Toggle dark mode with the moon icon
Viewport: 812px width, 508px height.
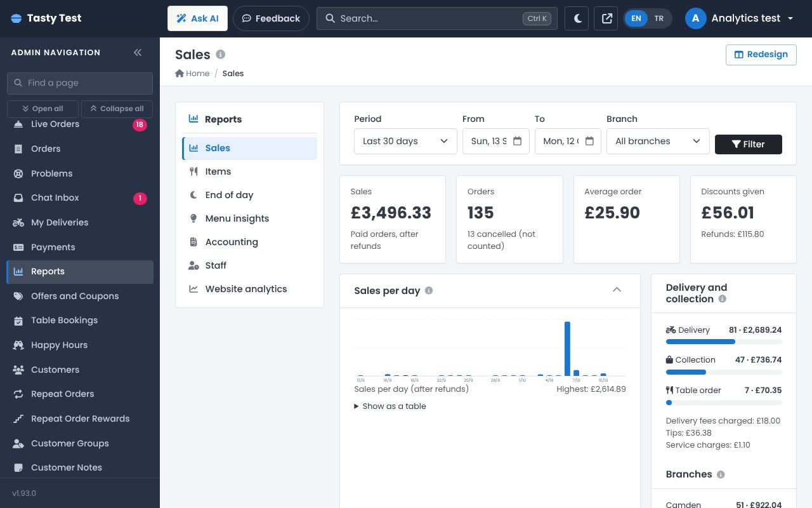click(577, 18)
